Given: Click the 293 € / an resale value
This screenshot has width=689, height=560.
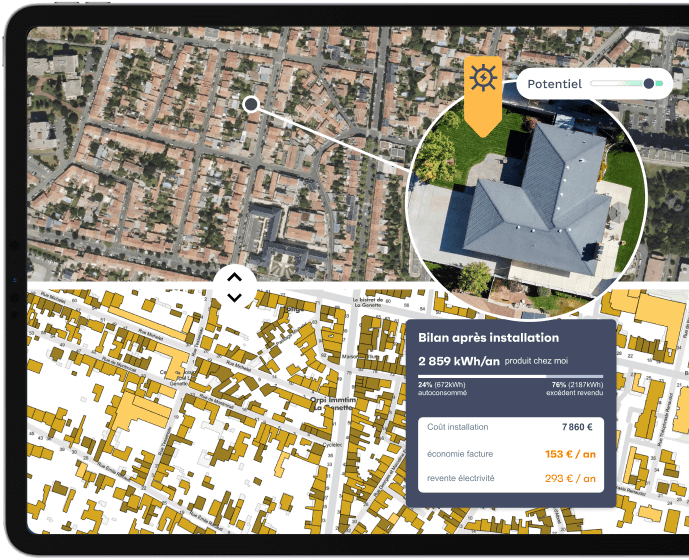Looking at the screenshot, I should 570,478.
